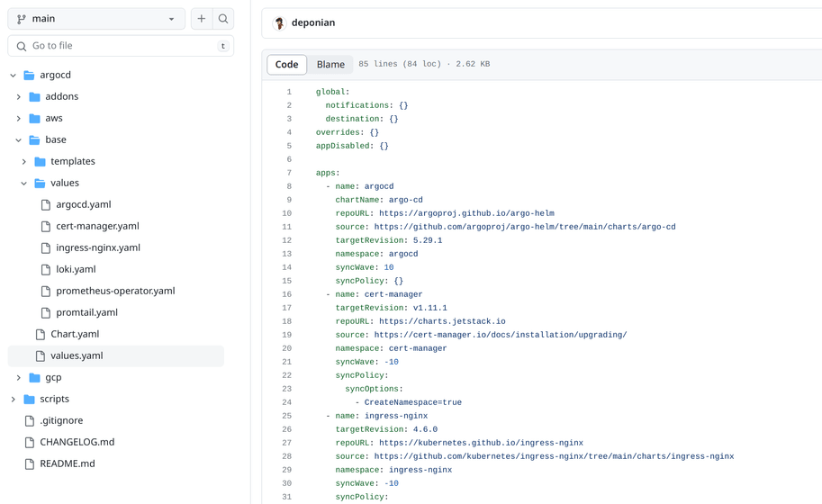Click the kubernetes.github.io/ingress-nginx repoURL
Viewport: 822px width, 504px height.
click(x=482, y=443)
